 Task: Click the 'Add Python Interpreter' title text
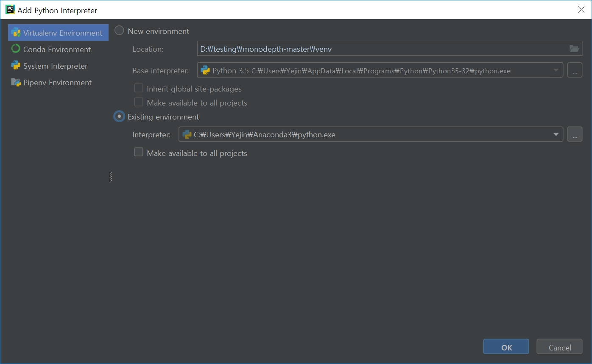(x=57, y=10)
